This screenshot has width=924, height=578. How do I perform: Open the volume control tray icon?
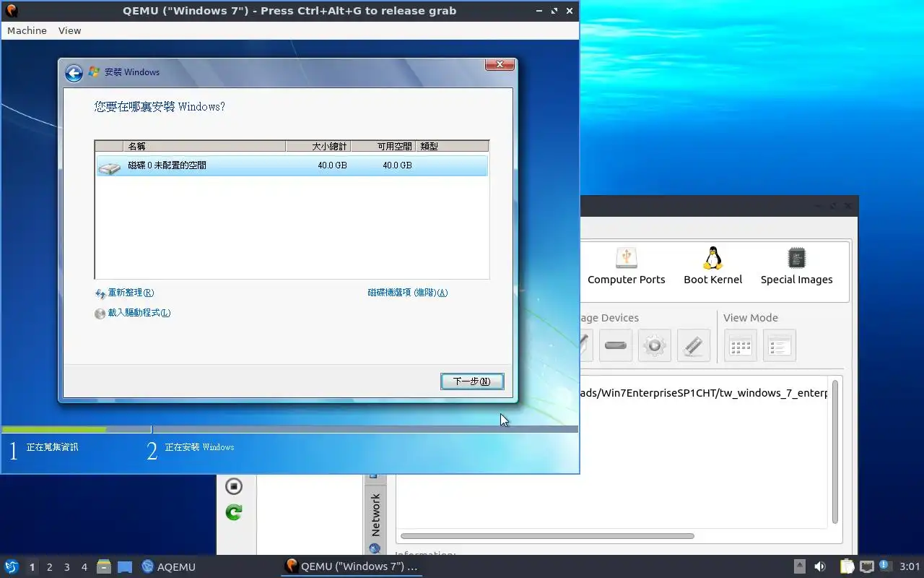(x=820, y=566)
